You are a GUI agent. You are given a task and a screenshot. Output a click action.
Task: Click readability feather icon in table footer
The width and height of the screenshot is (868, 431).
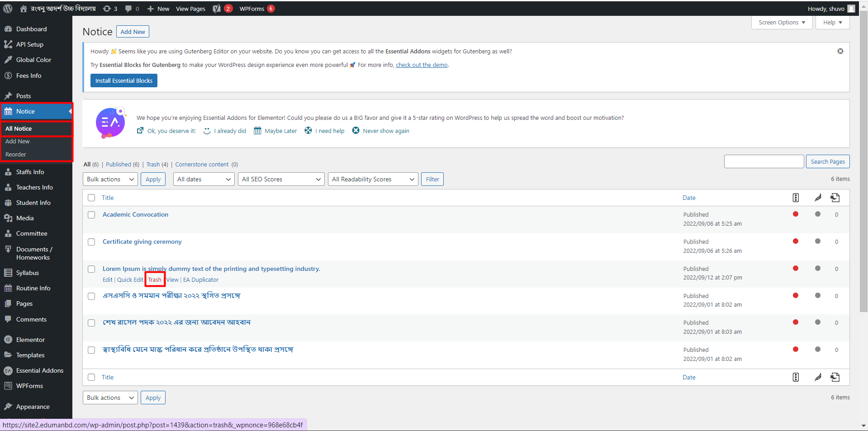point(818,377)
